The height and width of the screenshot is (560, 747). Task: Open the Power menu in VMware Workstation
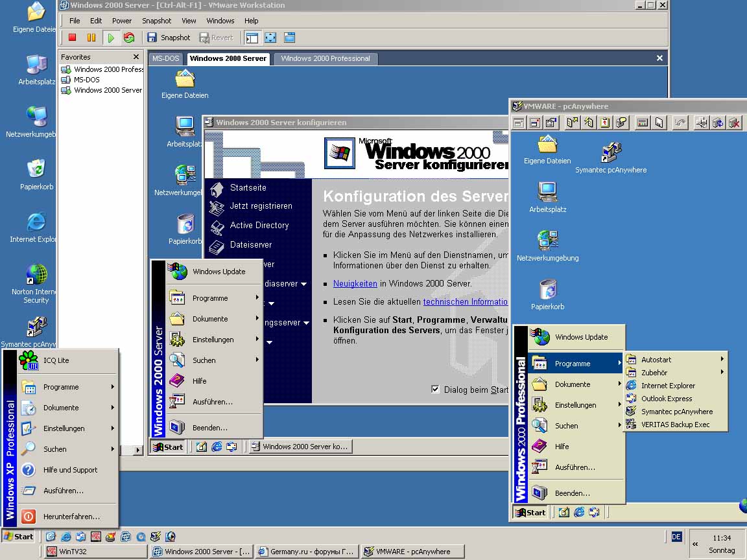121,21
